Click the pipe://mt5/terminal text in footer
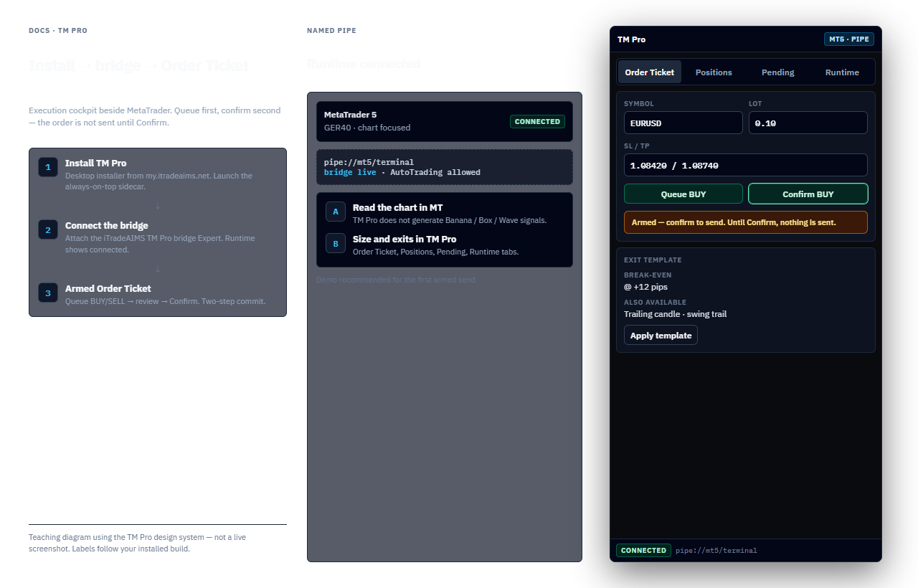The height and width of the screenshot is (588, 918). [716, 551]
